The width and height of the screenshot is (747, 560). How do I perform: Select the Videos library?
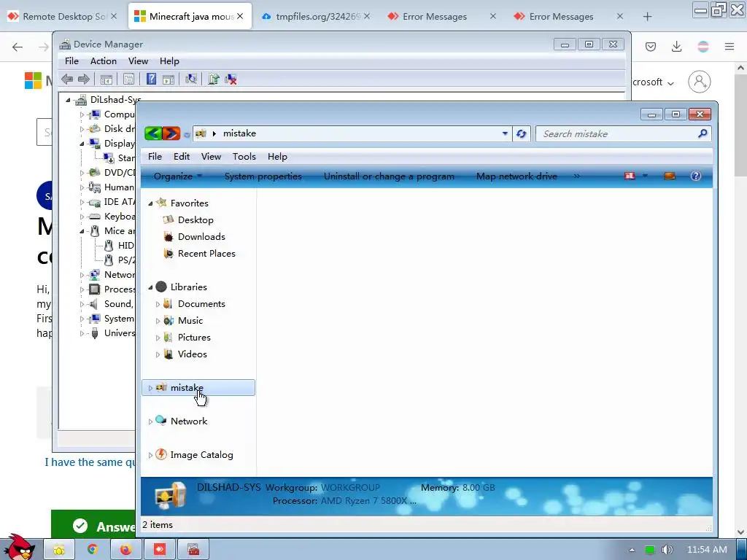(192, 354)
